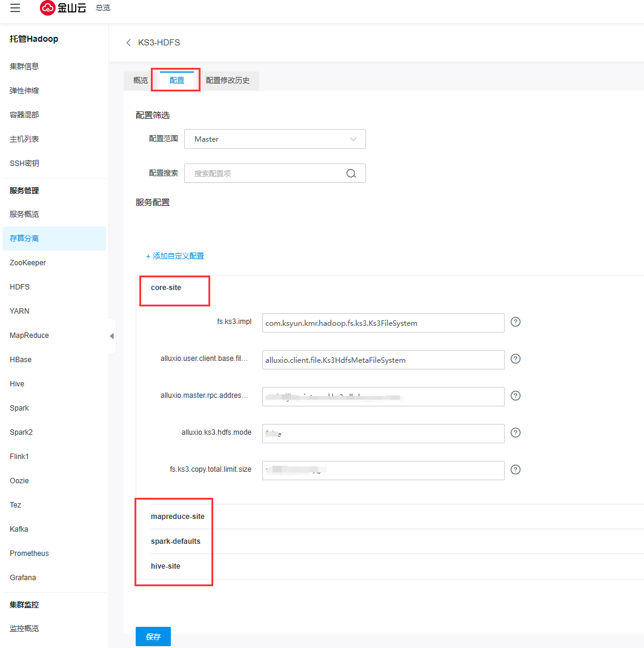Collapse the left sidebar panel
Screen dimensions: 644x648
click(x=111, y=336)
